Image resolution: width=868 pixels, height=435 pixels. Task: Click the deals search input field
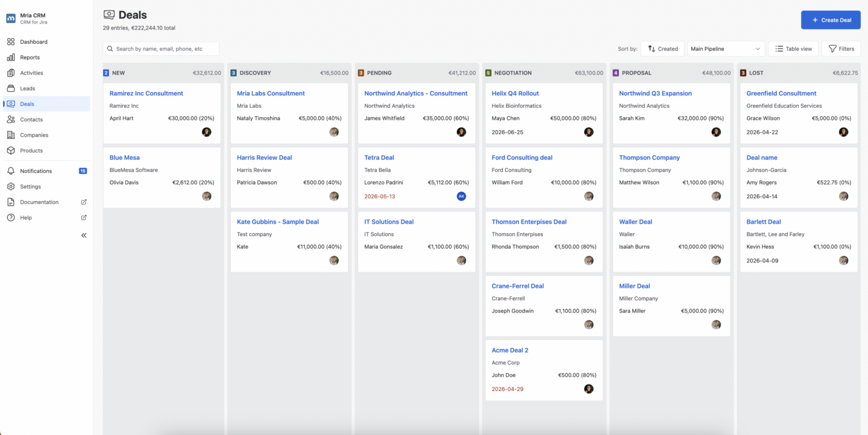pos(161,49)
